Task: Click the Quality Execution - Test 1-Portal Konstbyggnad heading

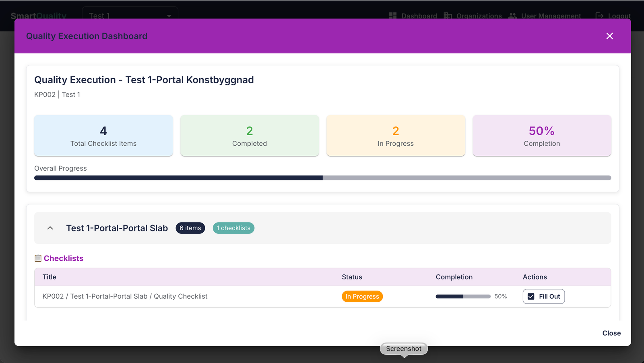Action: (x=144, y=80)
